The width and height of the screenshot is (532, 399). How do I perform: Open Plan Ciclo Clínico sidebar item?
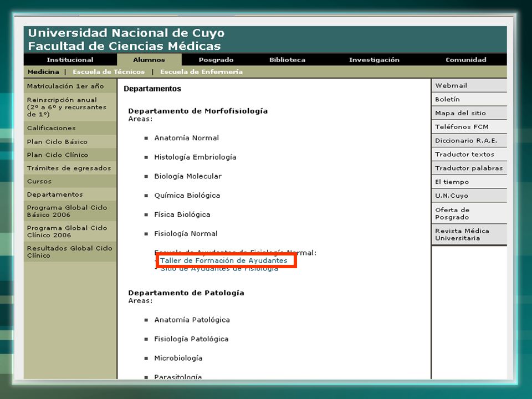coord(70,155)
